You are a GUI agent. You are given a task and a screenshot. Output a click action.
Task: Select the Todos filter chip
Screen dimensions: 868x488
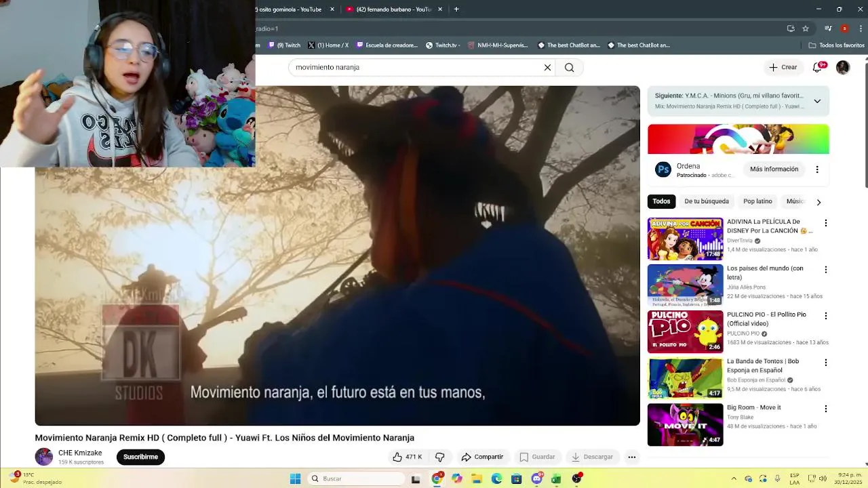661,201
